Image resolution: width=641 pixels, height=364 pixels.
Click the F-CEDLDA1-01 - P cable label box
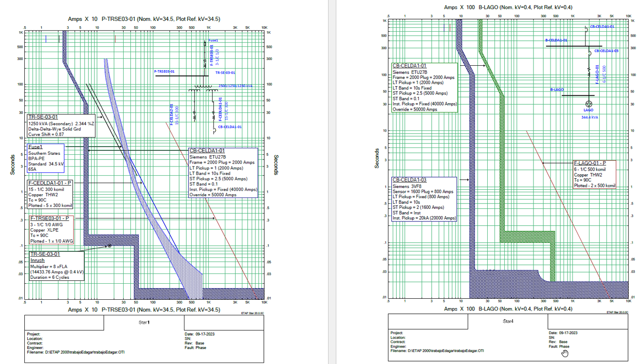click(50, 194)
